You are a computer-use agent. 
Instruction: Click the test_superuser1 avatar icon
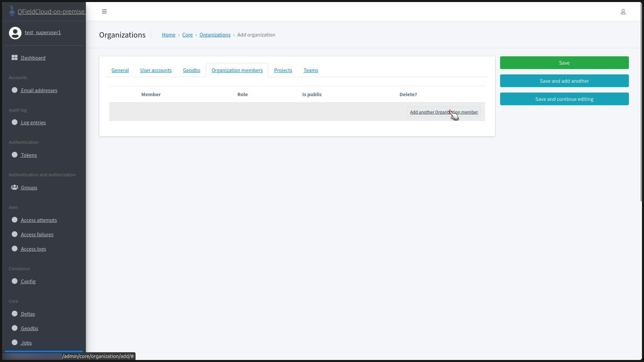(15, 33)
